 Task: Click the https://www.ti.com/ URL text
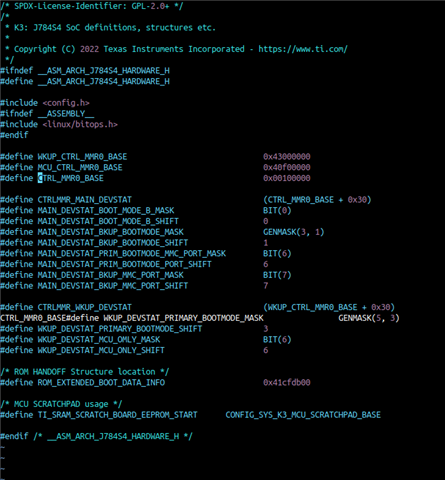point(303,49)
